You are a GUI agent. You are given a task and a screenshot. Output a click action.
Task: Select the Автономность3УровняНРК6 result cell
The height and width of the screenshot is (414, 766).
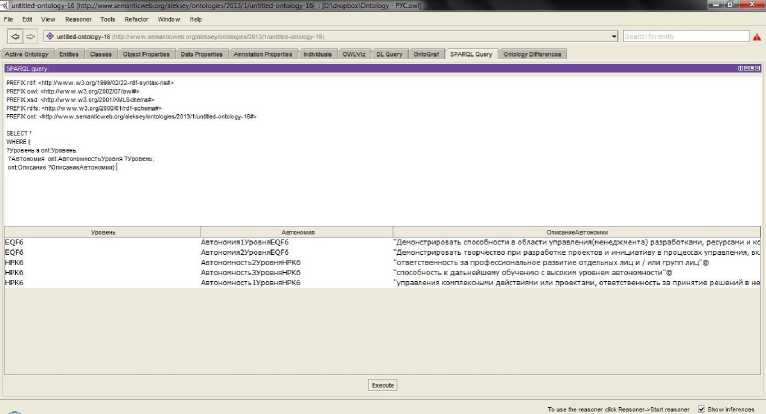click(297, 272)
